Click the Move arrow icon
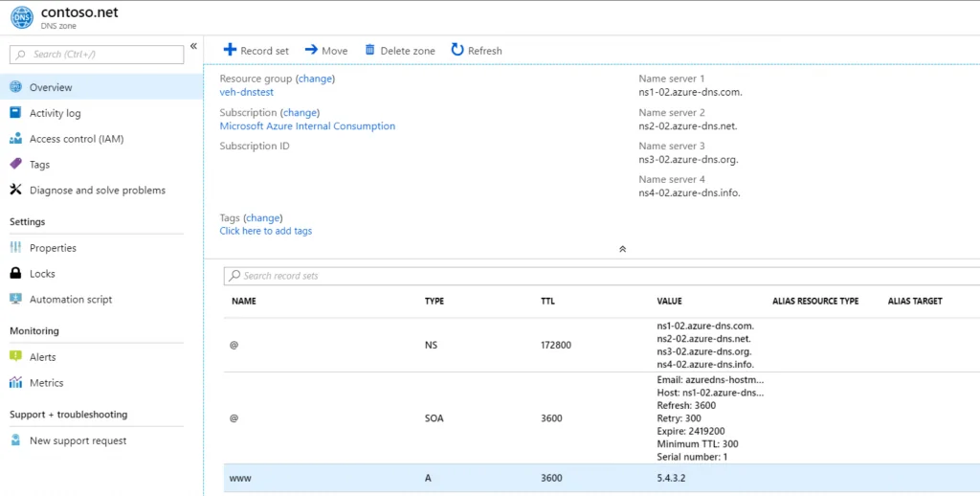Viewport: 980px width, 496px height. 311,50
